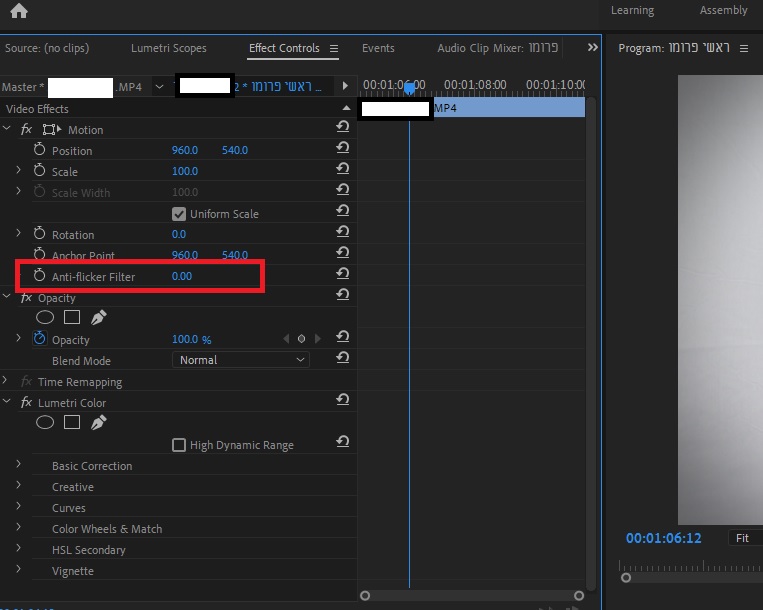Switch to the Lumetri Scopes tab

click(x=168, y=48)
